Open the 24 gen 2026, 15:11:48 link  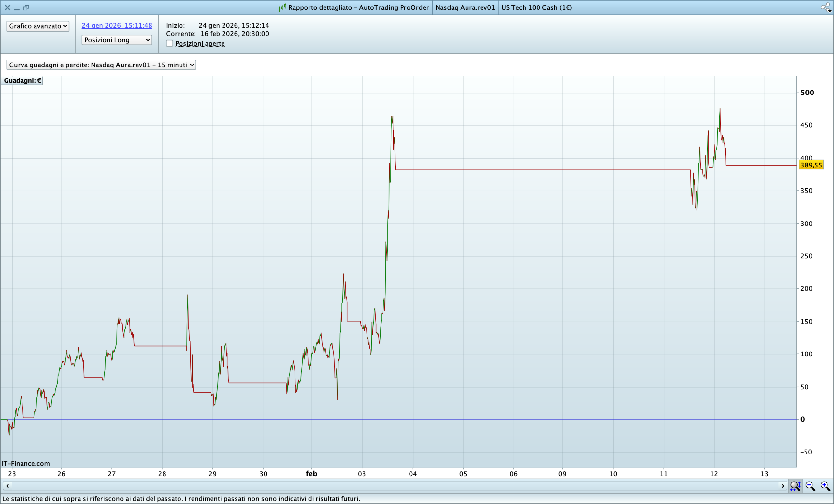117,25
